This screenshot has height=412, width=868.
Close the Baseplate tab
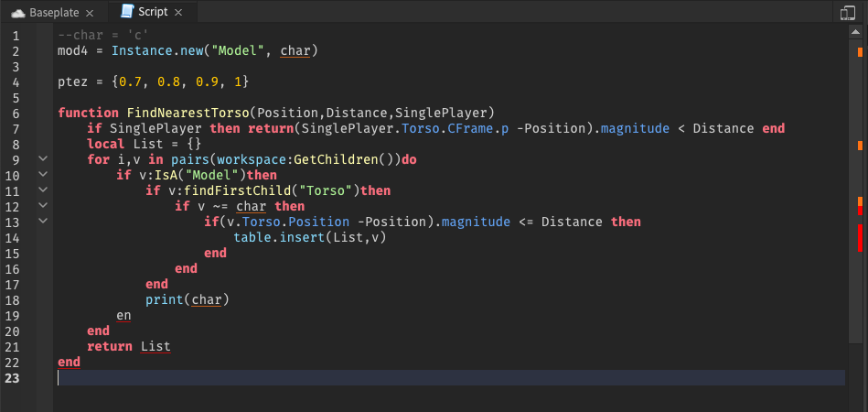pyautogui.click(x=90, y=13)
